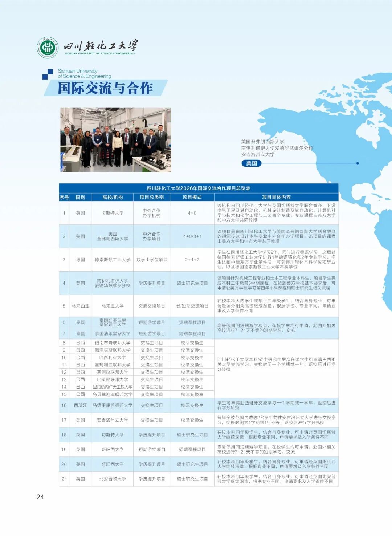Click the '高校/机构' column header

[x=113, y=197]
